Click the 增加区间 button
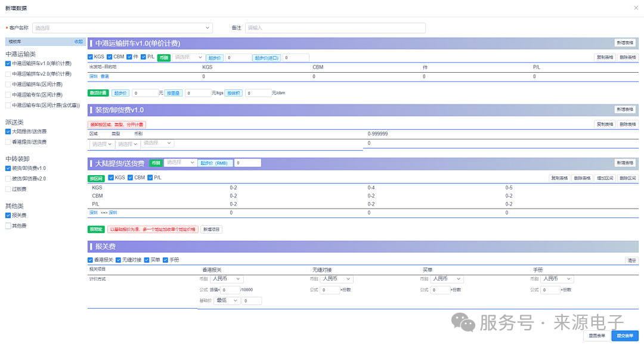644x348 pixels. [x=605, y=178]
